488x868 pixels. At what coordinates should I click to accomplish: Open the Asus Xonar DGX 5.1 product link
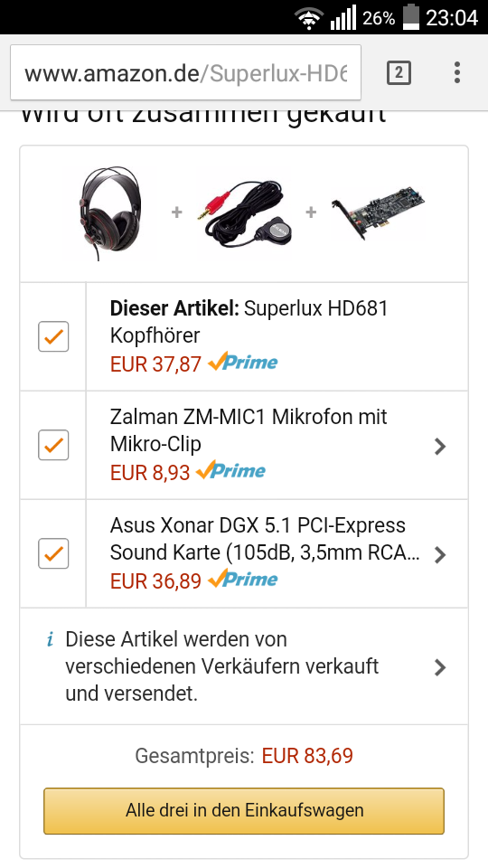coord(265,539)
